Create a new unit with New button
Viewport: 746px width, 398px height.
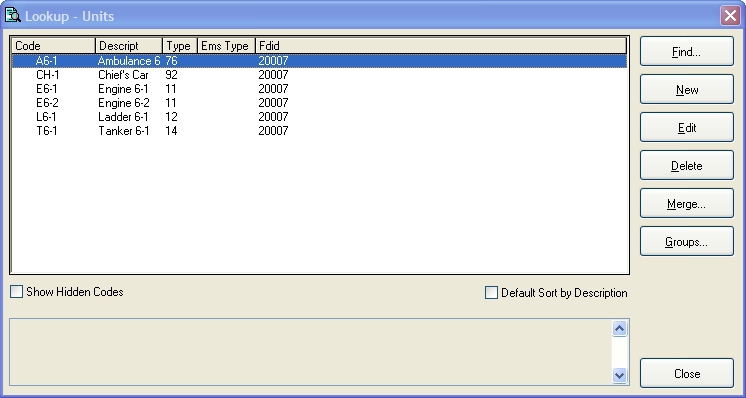coord(687,89)
